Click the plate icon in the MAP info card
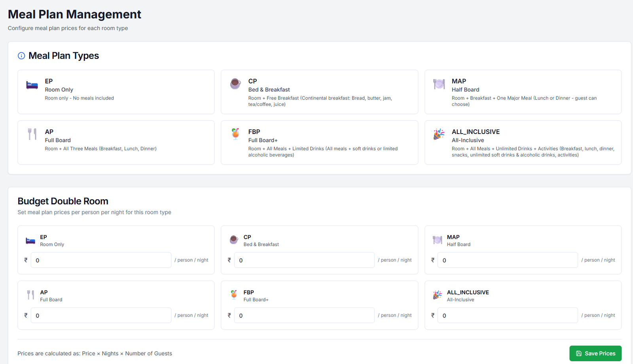633x364 pixels. [x=439, y=84]
